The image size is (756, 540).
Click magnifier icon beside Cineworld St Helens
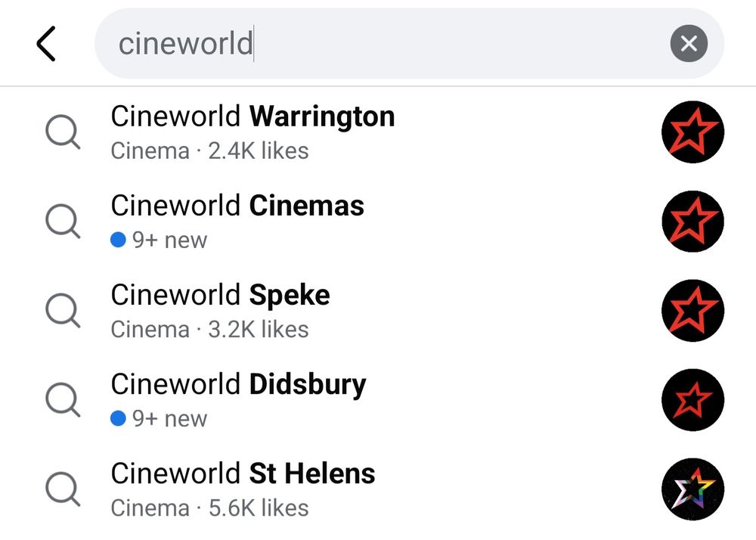point(62,489)
